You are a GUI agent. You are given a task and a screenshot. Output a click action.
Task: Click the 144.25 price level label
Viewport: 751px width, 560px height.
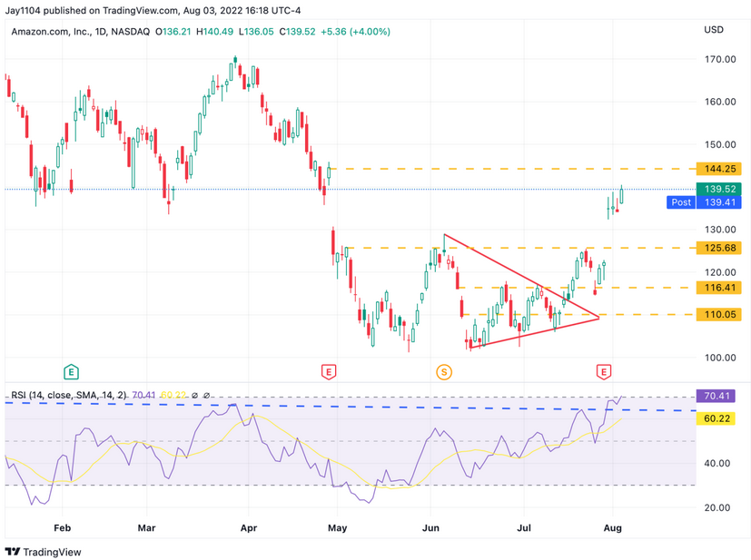[719, 169]
